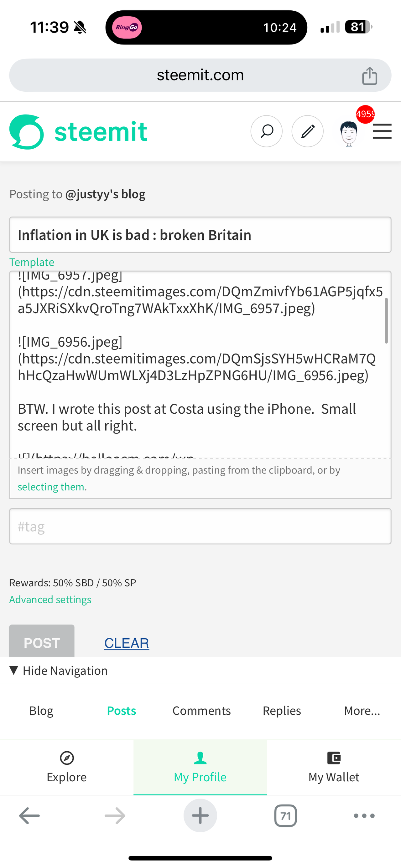Viewport: 401px width, 868px height.
Task: Show the 71 open tabs
Action: 286,816
